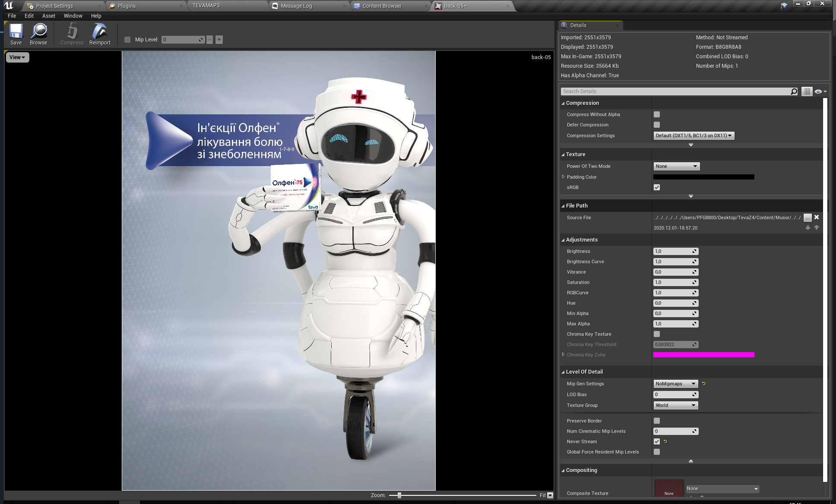The image size is (836, 504).
Task: Increase mip level with plus button
Action: click(x=219, y=40)
